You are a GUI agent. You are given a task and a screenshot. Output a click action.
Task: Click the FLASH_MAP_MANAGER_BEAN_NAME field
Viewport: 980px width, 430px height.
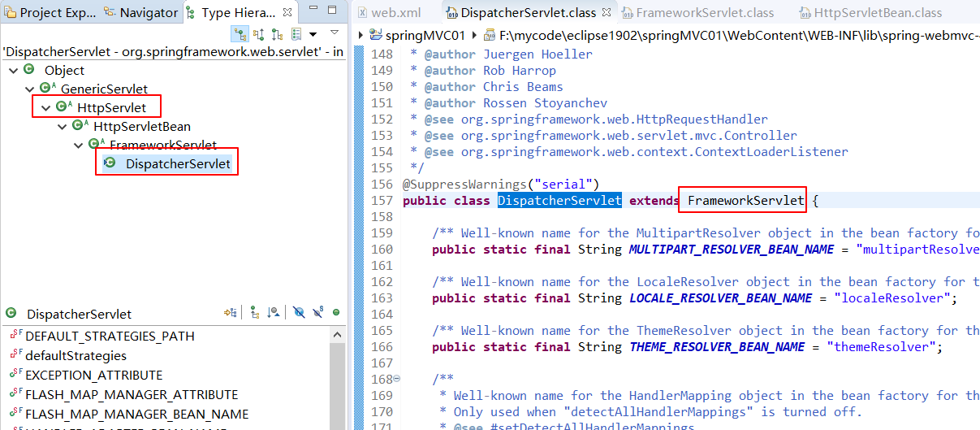click(x=136, y=414)
